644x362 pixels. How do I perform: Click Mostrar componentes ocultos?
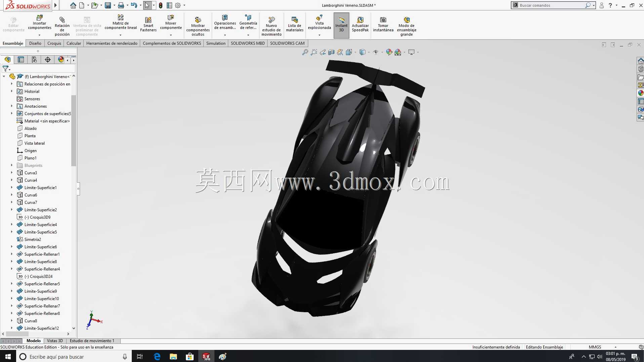pyautogui.click(x=198, y=26)
